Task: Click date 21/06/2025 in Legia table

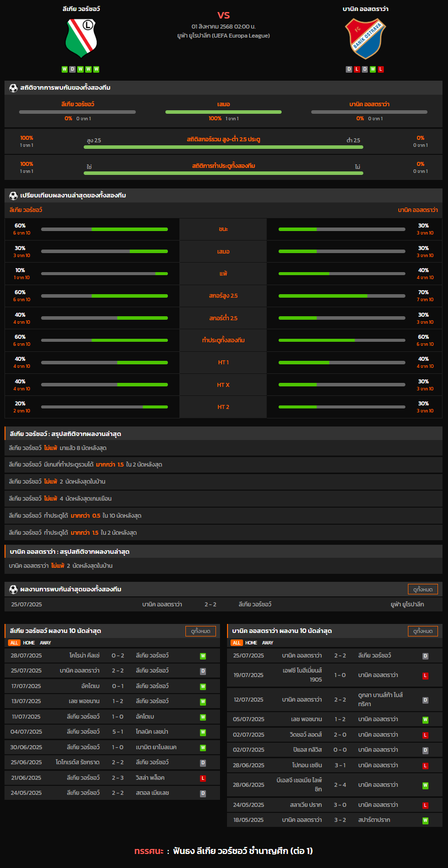Action: point(26,778)
